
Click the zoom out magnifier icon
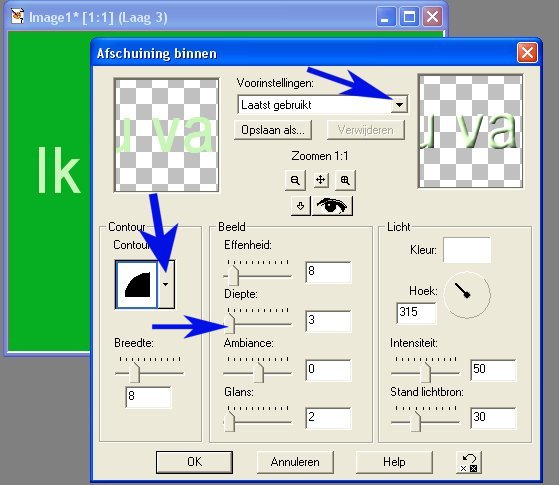pyautogui.click(x=295, y=180)
